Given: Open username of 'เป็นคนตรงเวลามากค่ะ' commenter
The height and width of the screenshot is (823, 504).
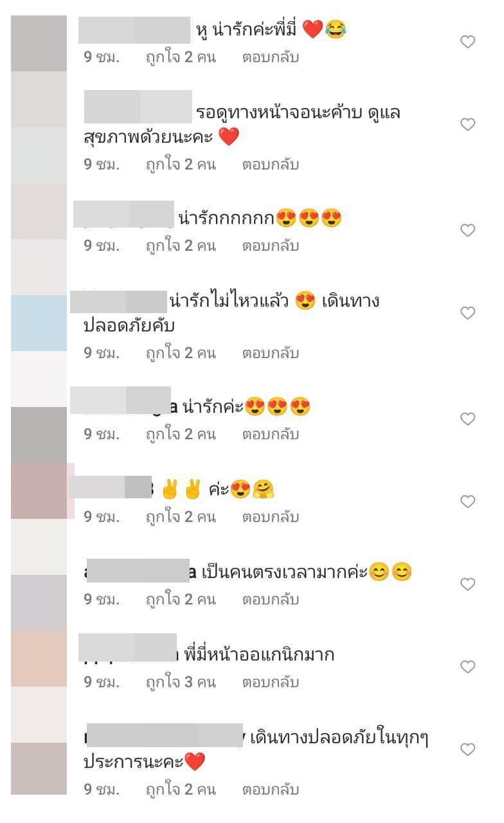Looking at the screenshot, I should click(140, 572).
